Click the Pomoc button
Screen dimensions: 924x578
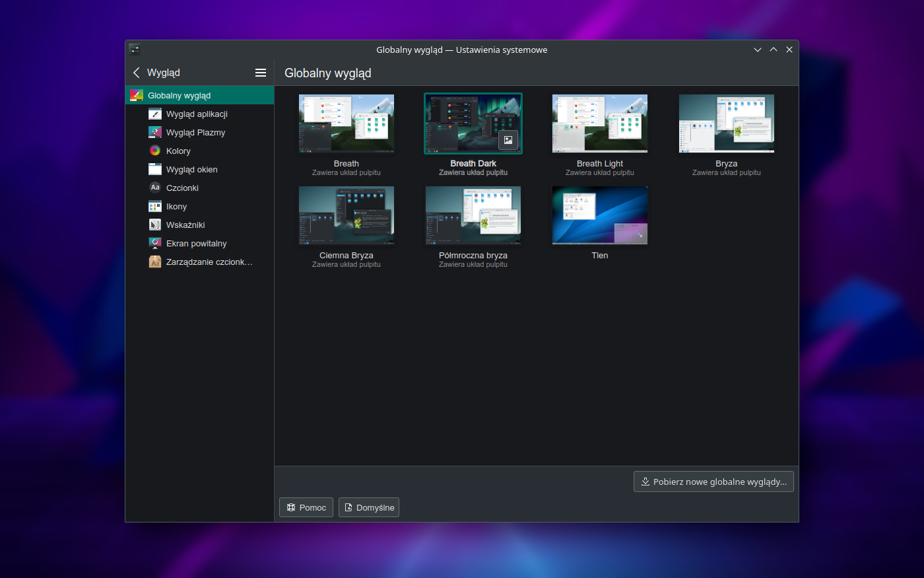pos(306,507)
